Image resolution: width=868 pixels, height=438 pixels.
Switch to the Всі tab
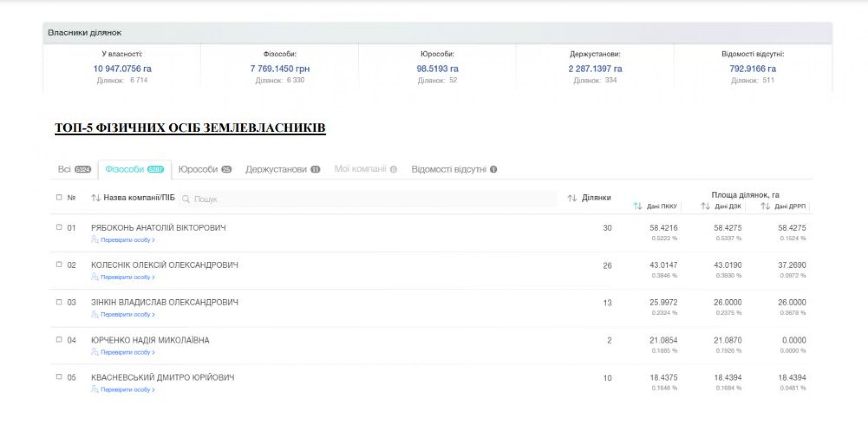[x=74, y=170]
